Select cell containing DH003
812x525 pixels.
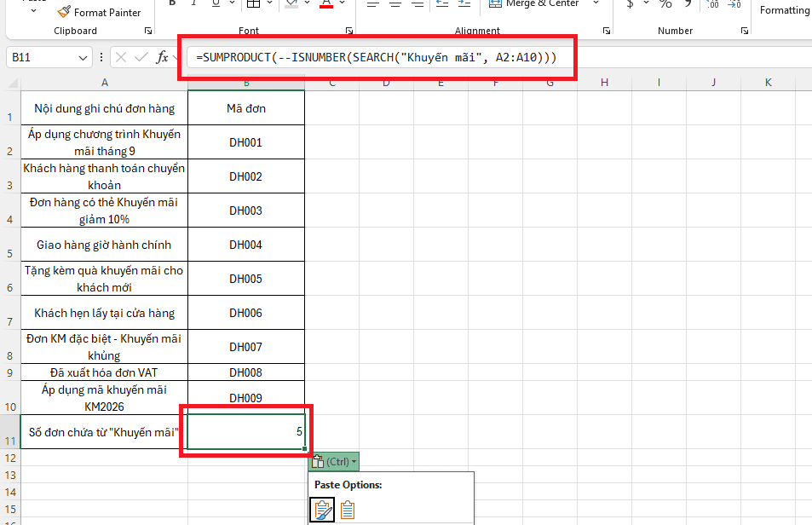coord(246,211)
